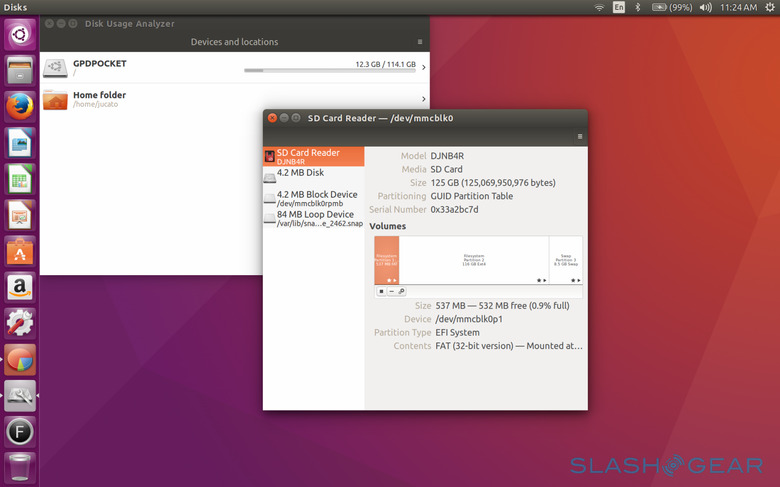Unmount selected partition with the stop button
The image size is (780, 487).
click(381, 292)
